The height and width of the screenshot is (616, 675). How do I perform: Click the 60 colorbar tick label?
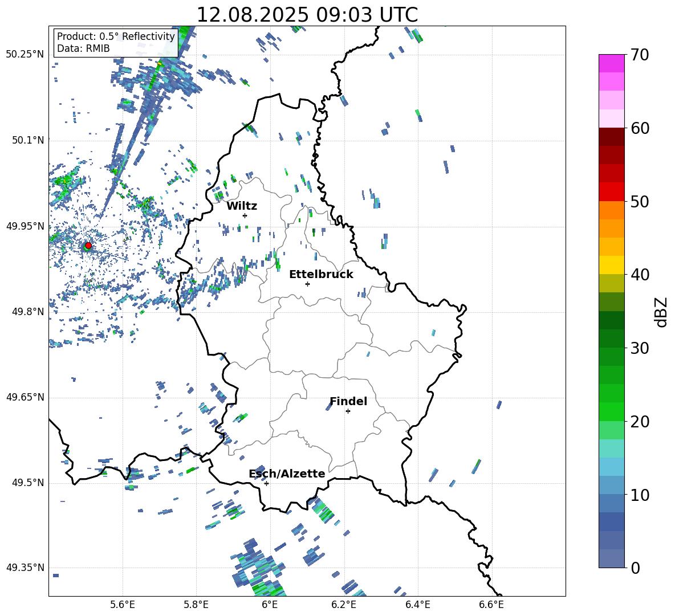pos(640,128)
